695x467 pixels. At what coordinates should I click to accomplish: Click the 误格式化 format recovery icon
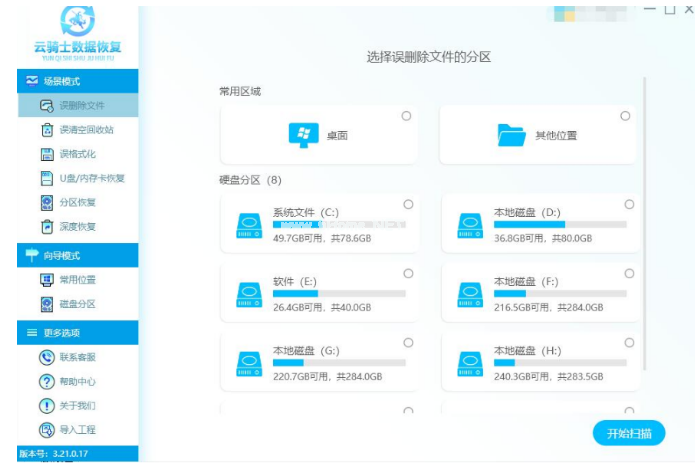click(x=46, y=154)
